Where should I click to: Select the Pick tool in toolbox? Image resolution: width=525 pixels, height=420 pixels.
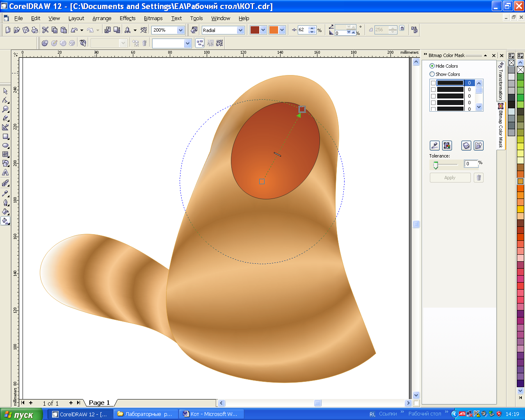tap(5, 91)
